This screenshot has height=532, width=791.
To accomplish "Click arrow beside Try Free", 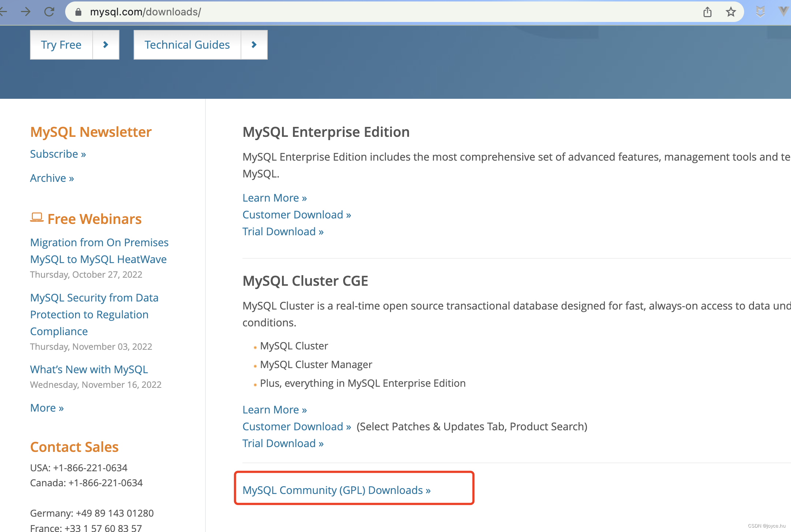I will [x=106, y=45].
